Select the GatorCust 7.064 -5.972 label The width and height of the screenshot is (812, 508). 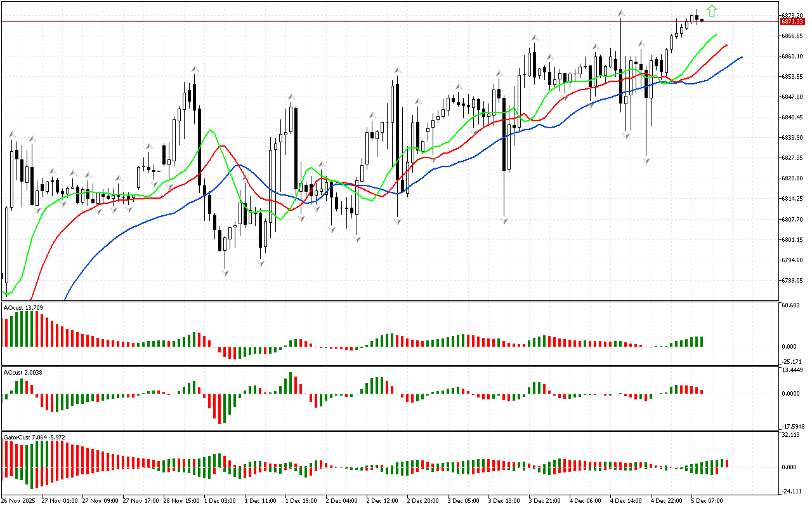(x=34, y=437)
